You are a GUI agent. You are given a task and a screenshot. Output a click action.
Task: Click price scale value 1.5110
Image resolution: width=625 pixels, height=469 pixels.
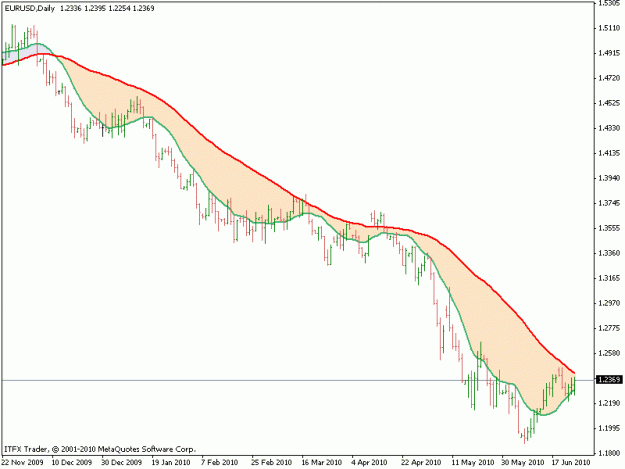[609, 28]
